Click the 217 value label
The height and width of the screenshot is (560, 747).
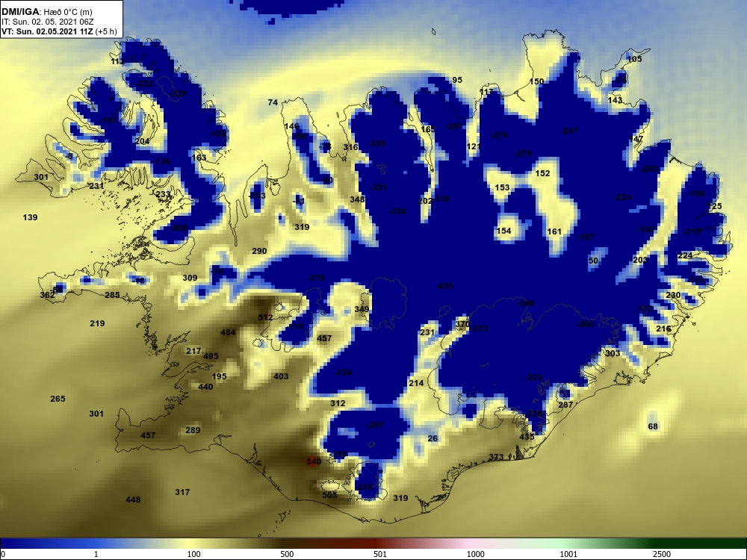(x=193, y=351)
